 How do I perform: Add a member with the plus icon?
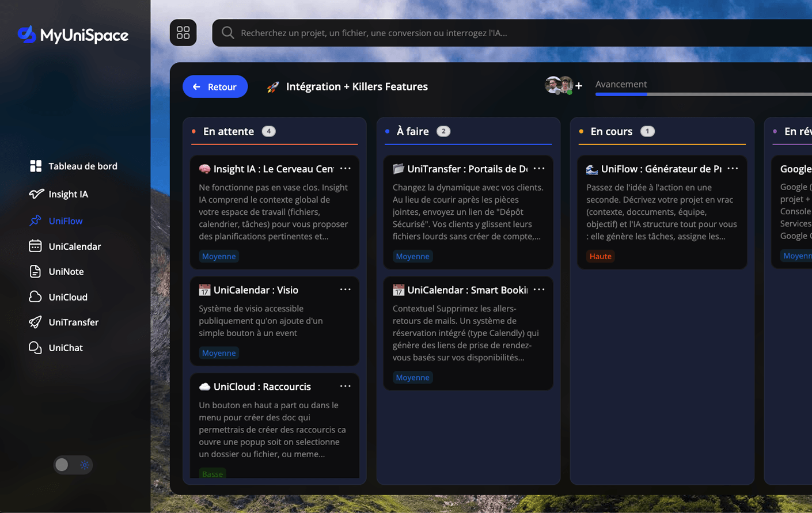[579, 86]
